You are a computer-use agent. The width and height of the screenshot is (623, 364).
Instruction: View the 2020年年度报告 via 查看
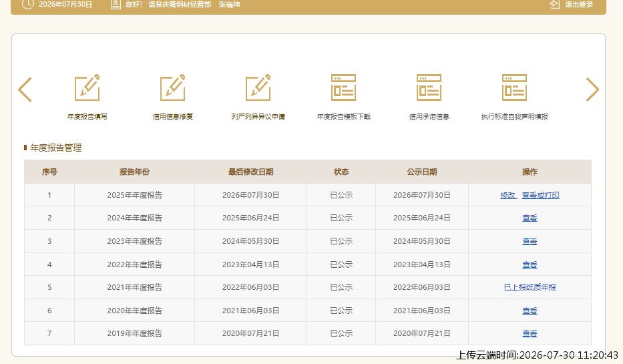coord(530,311)
